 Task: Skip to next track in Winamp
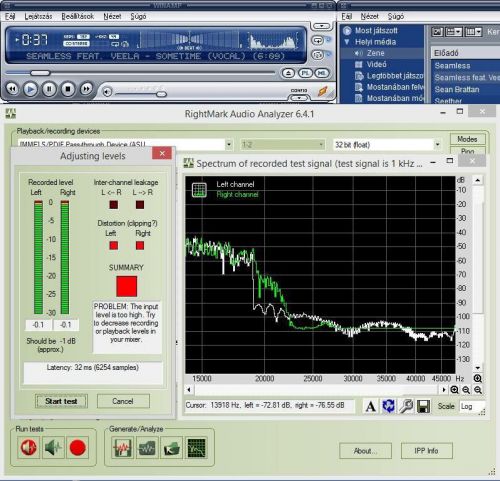(x=86, y=89)
